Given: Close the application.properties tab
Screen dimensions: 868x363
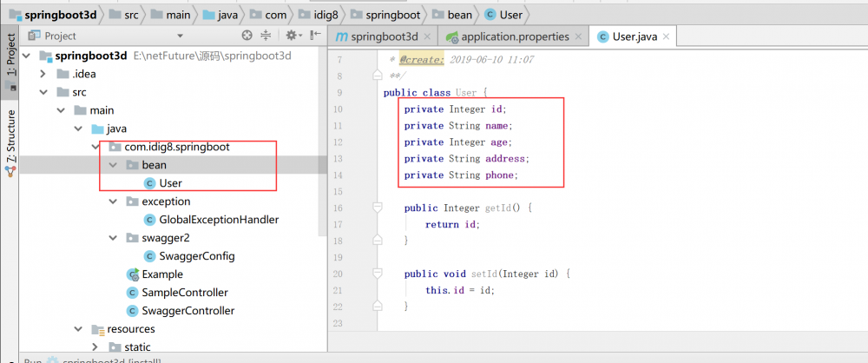Looking at the screenshot, I should click(578, 36).
